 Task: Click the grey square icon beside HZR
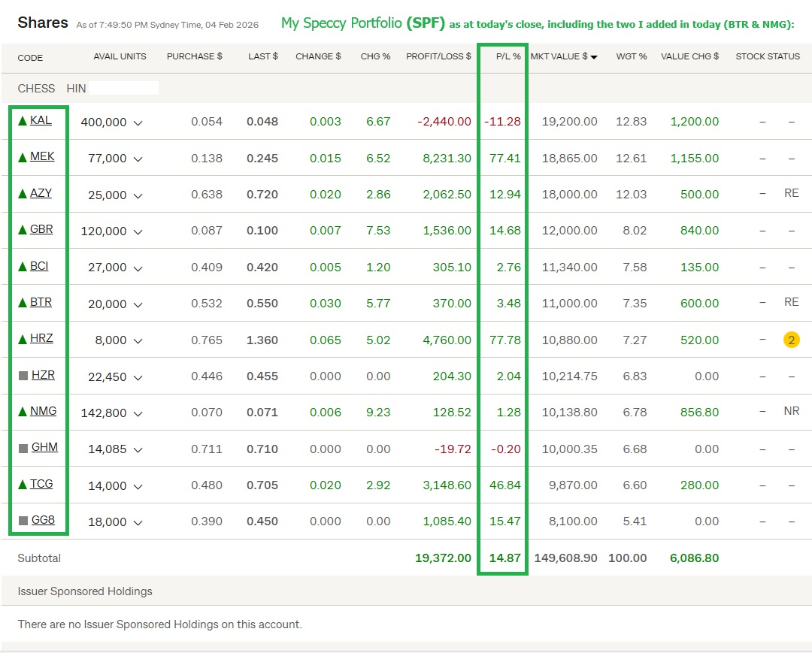pos(23,376)
